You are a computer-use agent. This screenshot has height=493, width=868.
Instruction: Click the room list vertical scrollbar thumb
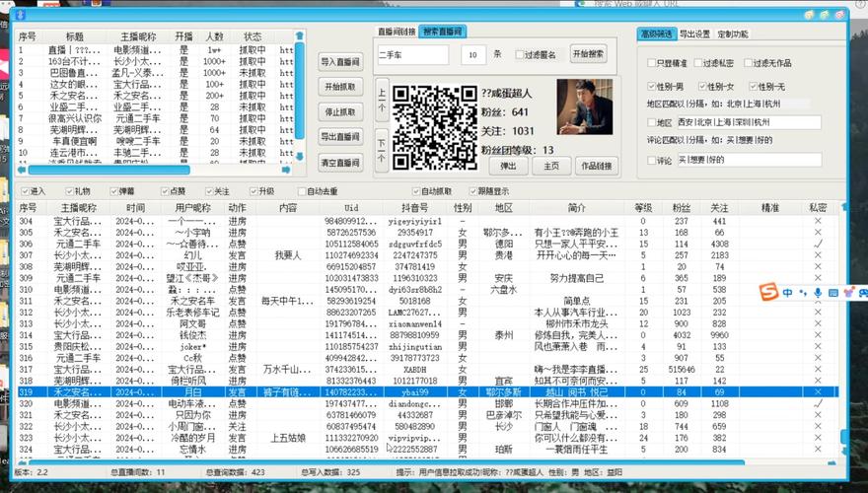pos(300,90)
